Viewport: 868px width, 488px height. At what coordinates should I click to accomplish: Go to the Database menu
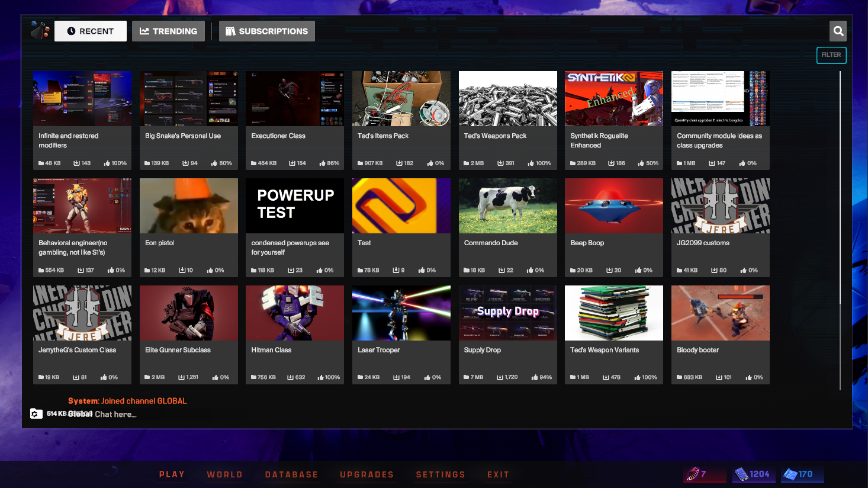click(x=292, y=474)
